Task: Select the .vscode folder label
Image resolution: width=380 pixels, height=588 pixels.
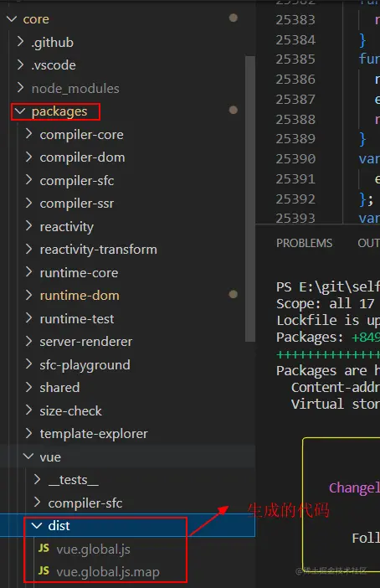Action: pyautogui.click(x=54, y=65)
